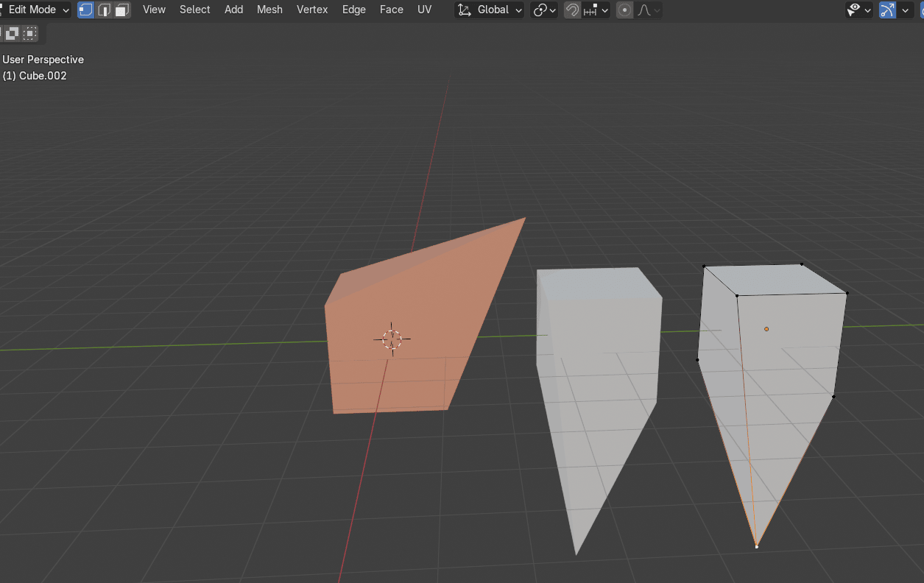Open the UV menu
Image resolution: width=924 pixels, height=583 pixels.
[424, 10]
